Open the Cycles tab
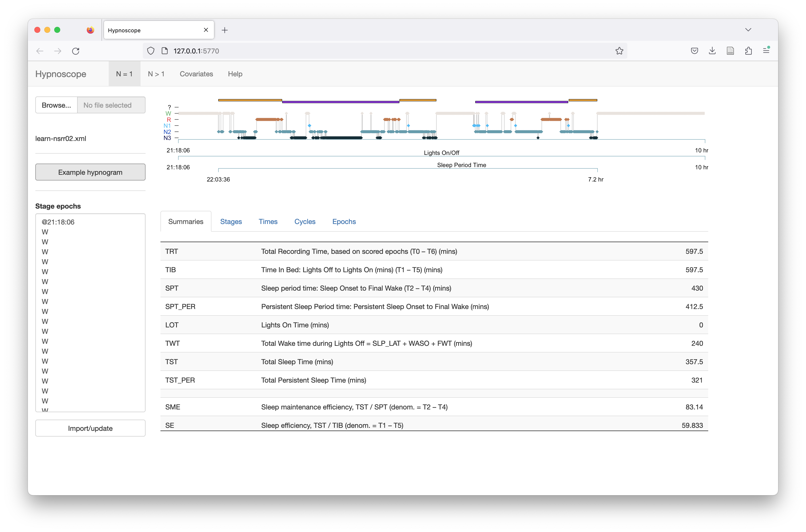Viewport: 806px width, 532px height. 304,222
